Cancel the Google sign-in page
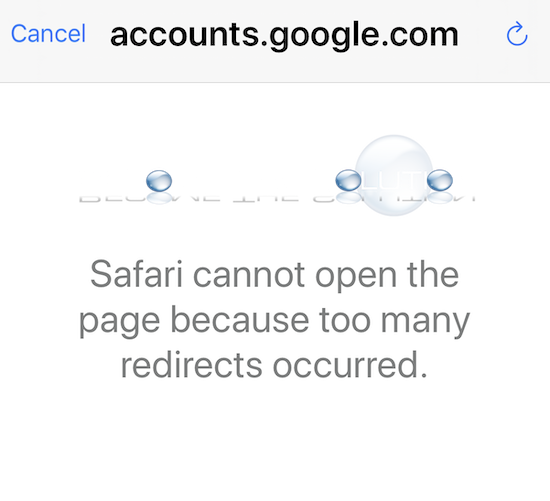 point(48,34)
